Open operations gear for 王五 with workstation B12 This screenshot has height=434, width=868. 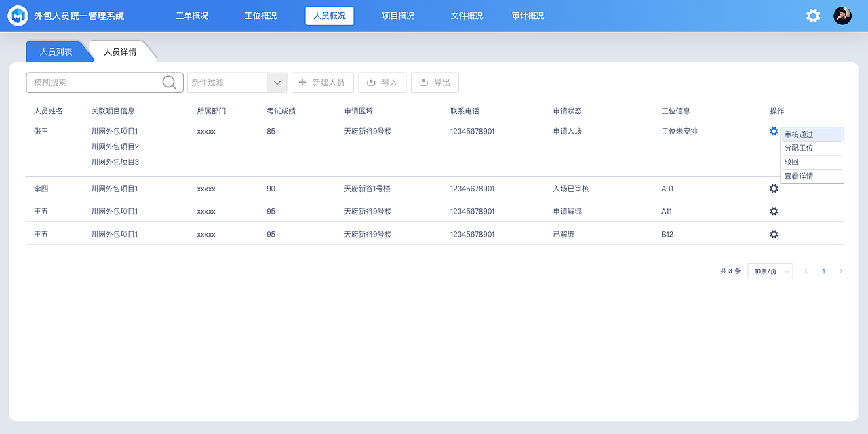coord(774,234)
